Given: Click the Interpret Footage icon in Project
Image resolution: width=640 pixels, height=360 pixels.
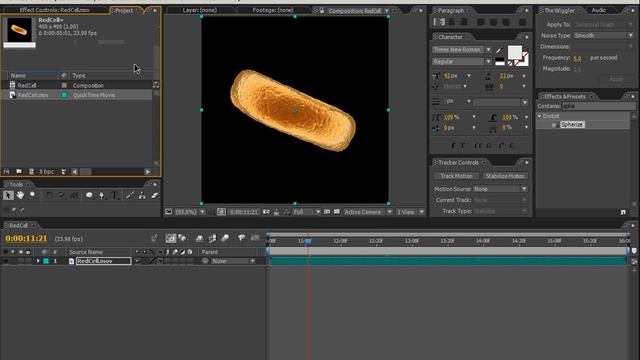Looking at the screenshot, I should 6,171.
